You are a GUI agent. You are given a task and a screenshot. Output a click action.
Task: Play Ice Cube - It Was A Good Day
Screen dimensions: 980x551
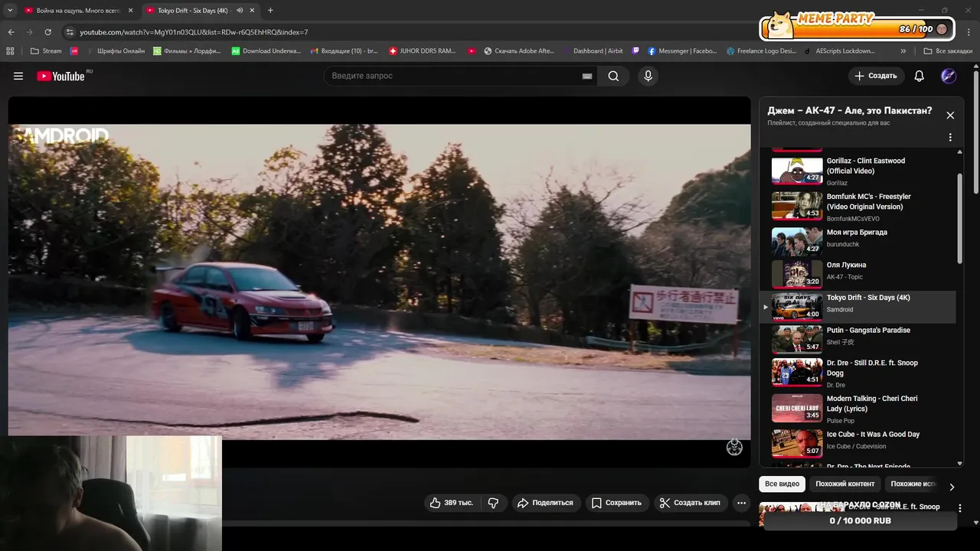pos(858,443)
